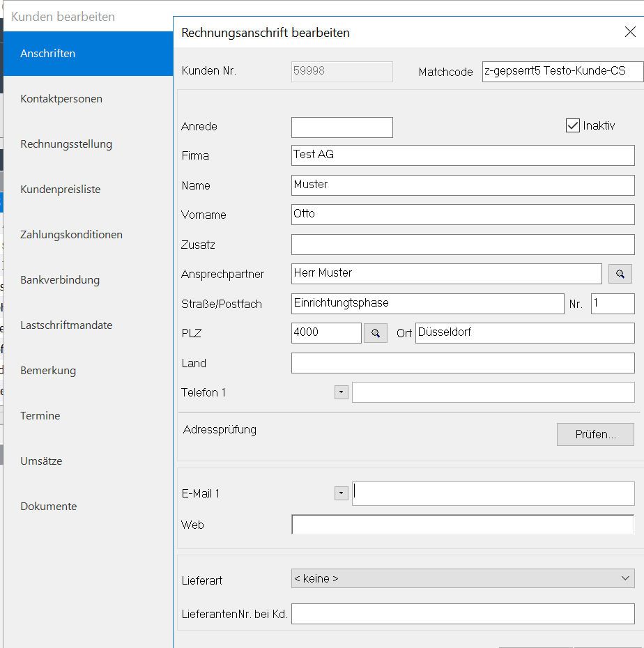Image resolution: width=644 pixels, height=648 pixels.
Task: Toggle the Inaktiv checkbox
Action: pyautogui.click(x=573, y=126)
